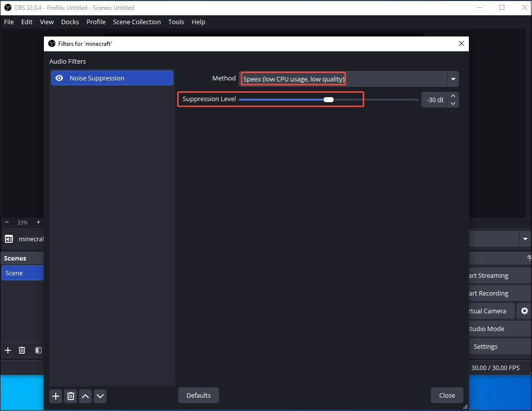Image resolution: width=532 pixels, height=411 pixels.
Task: Remove the selected filter using the trash icon
Action: [70, 396]
